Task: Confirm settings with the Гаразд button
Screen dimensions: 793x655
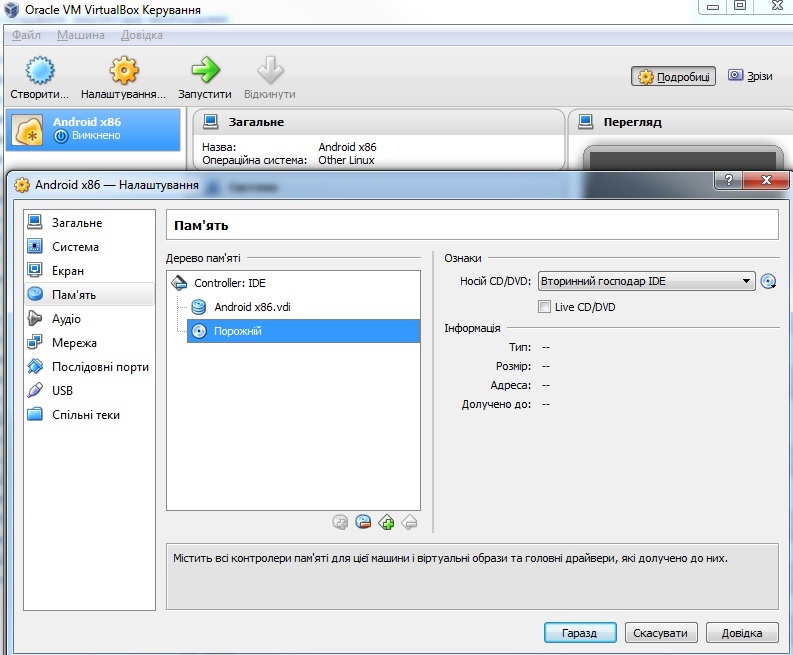Action: click(580, 633)
